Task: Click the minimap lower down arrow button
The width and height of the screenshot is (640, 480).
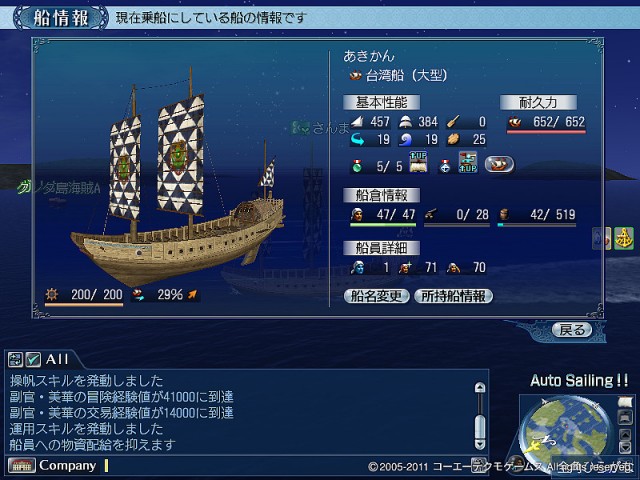Action: coord(625,448)
